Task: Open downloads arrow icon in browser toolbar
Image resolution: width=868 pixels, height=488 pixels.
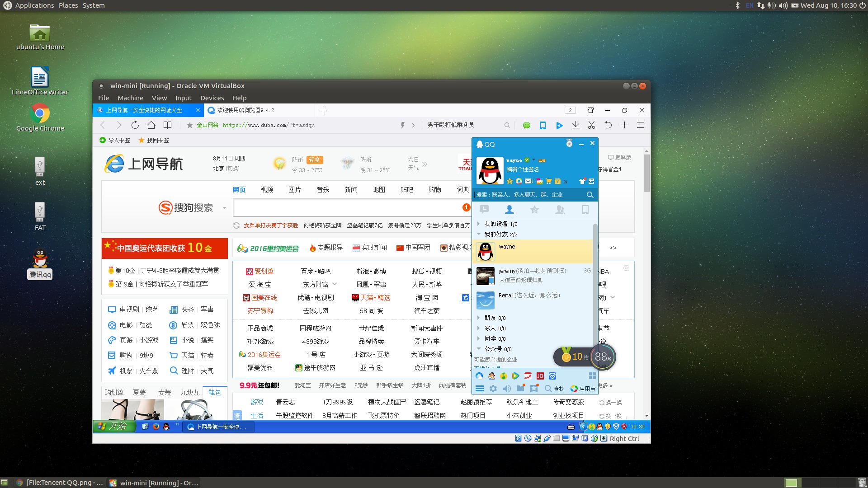Action: (576, 125)
